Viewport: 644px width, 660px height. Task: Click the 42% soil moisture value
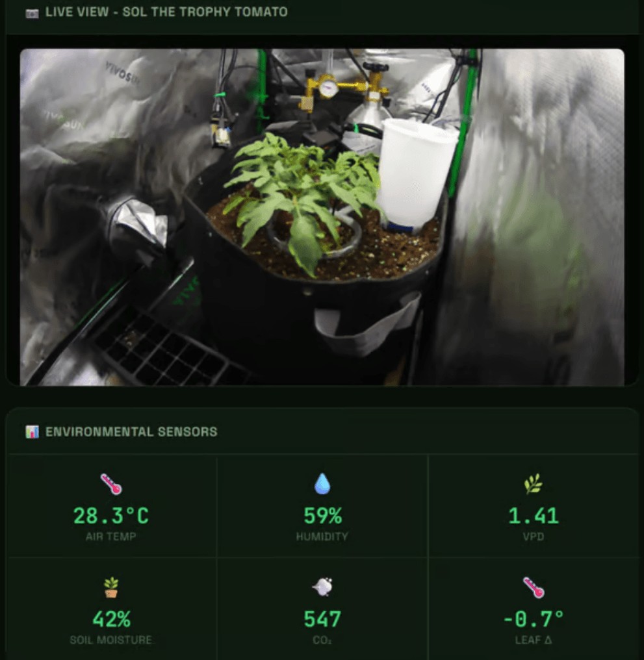(x=111, y=619)
